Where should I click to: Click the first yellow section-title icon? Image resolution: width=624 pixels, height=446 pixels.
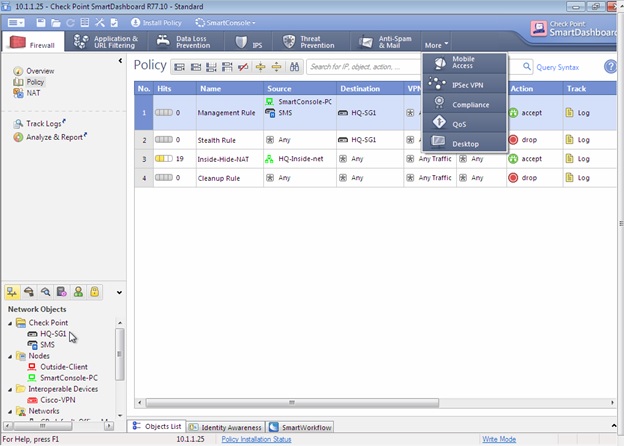coord(260,67)
